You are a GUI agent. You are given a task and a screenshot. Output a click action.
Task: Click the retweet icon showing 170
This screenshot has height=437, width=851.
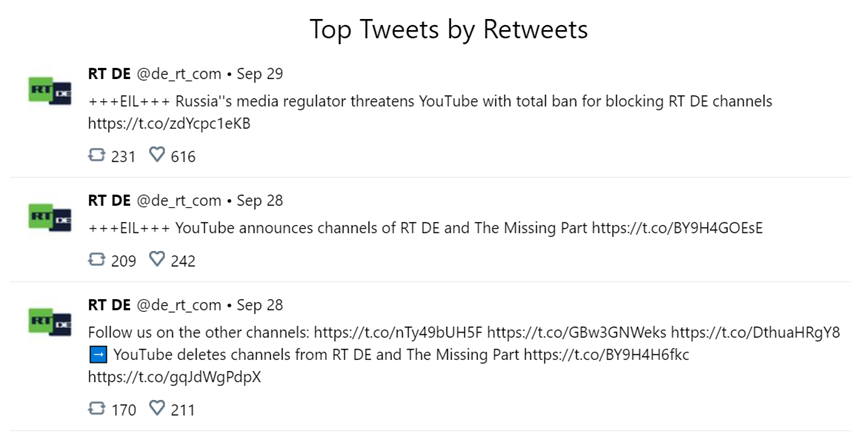coord(96,408)
